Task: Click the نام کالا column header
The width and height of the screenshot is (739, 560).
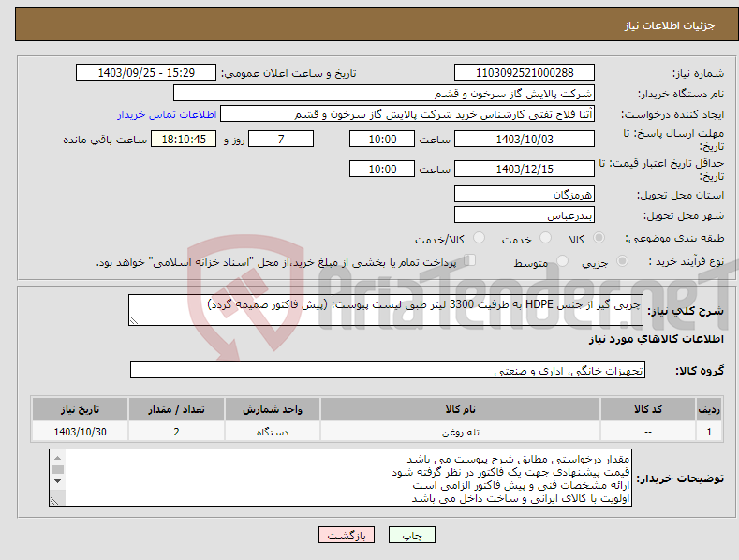Action: (460, 409)
